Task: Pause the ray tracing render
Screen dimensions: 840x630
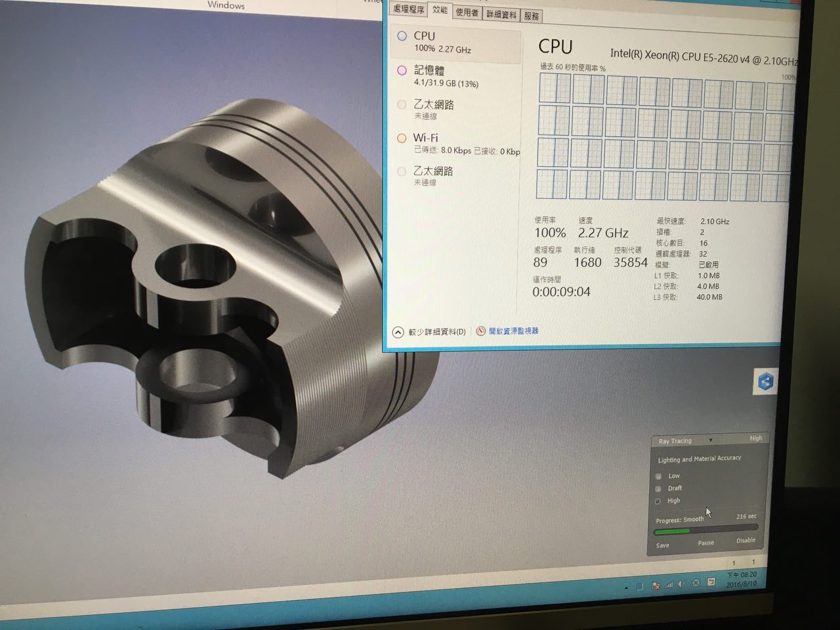Action: point(705,543)
